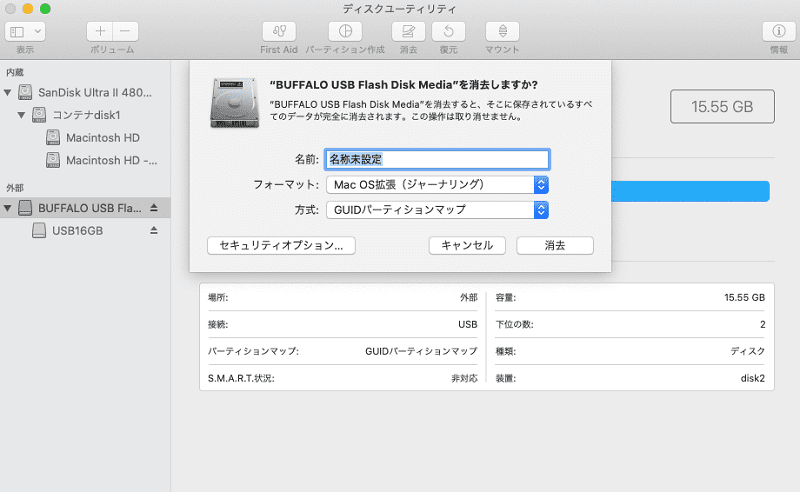Cancel the erase dialog (キャンセル)
Viewport: 800px width, 492px height.
click(x=467, y=245)
